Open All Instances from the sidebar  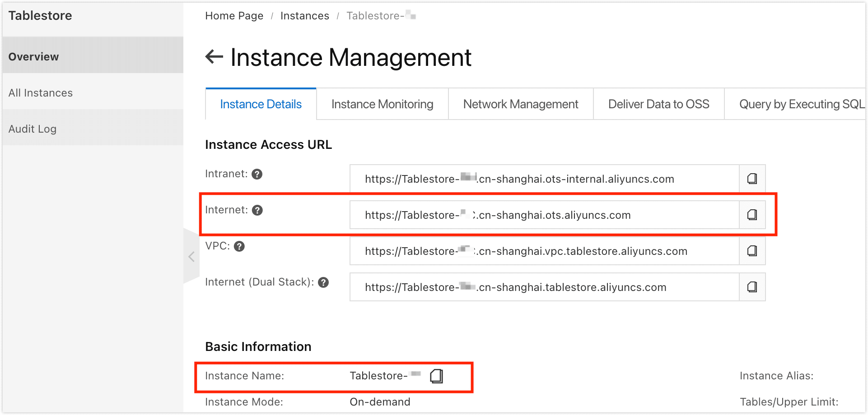(x=41, y=93)
